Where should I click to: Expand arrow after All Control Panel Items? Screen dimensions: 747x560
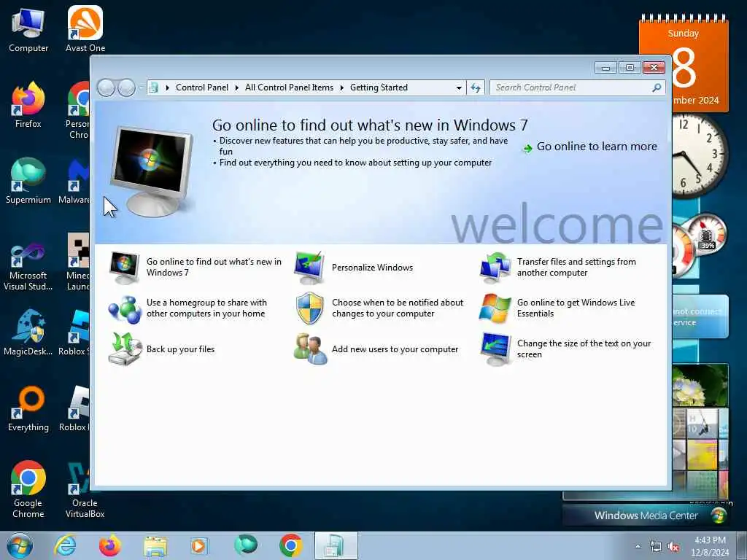click(x=341, y=87)
